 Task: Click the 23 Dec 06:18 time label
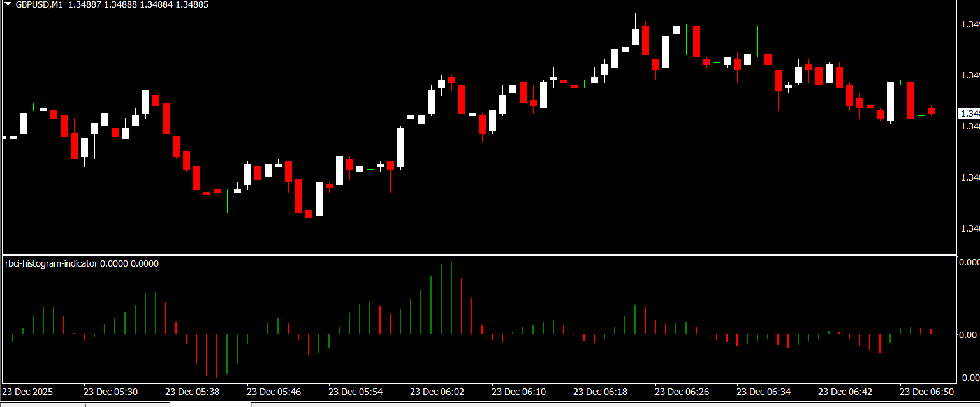601,391
